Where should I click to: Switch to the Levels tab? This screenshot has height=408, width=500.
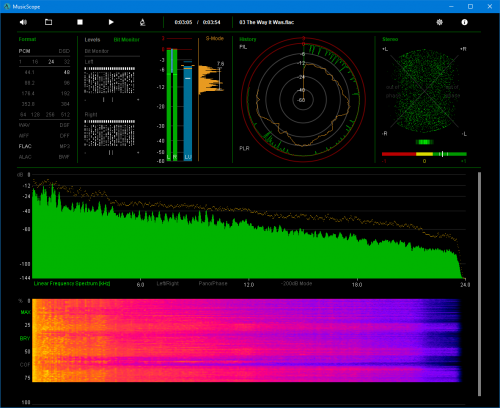[x=92, y=40]
